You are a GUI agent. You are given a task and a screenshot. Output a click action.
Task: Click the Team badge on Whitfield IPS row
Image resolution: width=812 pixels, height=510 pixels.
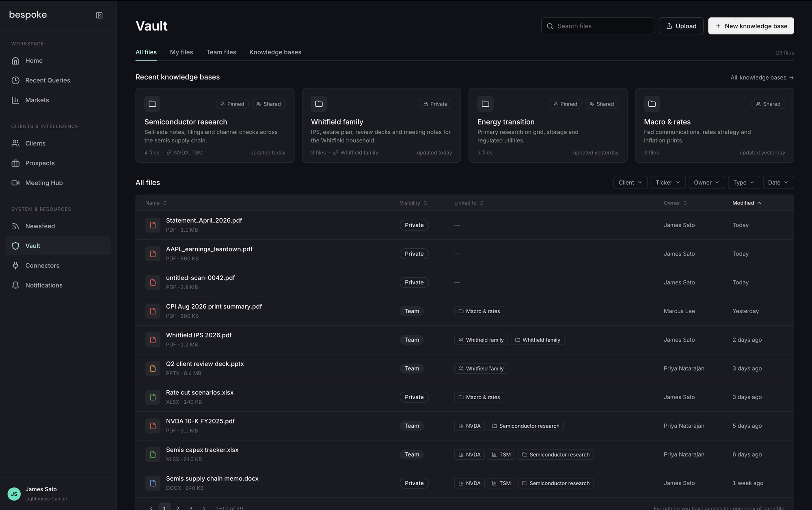click(412, 340)
